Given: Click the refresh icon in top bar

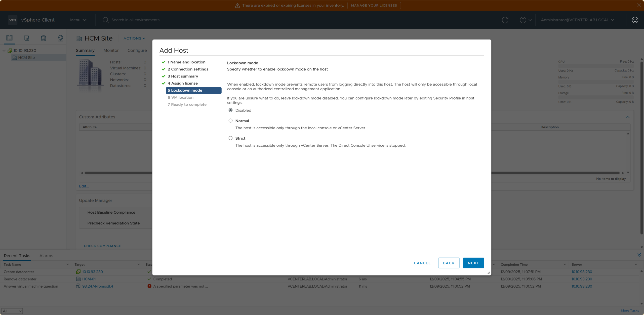Looking at the screenshot, I should [x=505, y=20].
